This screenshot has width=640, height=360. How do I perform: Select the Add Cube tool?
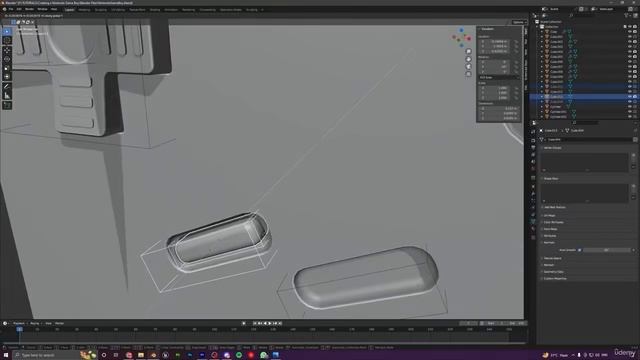click(x=7, y=106)
